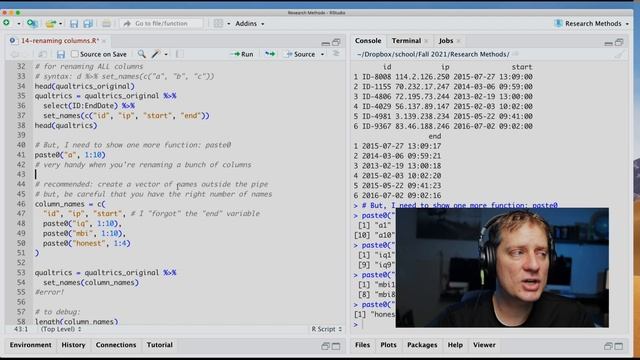Click the Clear console broom icon
Viewport: 640px width, 360px height.
(x=619, y=54)
